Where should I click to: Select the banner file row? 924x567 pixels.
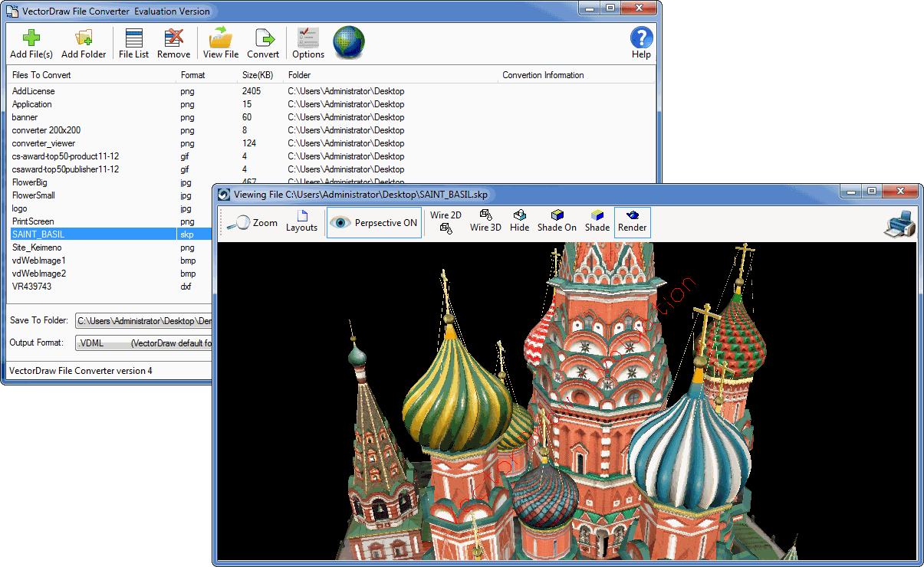[332, 117]
